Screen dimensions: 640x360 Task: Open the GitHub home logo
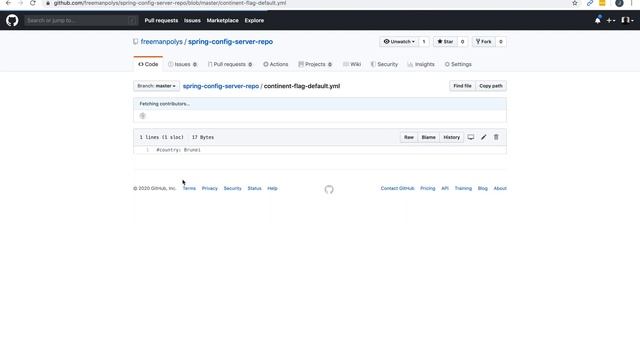point(12,20)
